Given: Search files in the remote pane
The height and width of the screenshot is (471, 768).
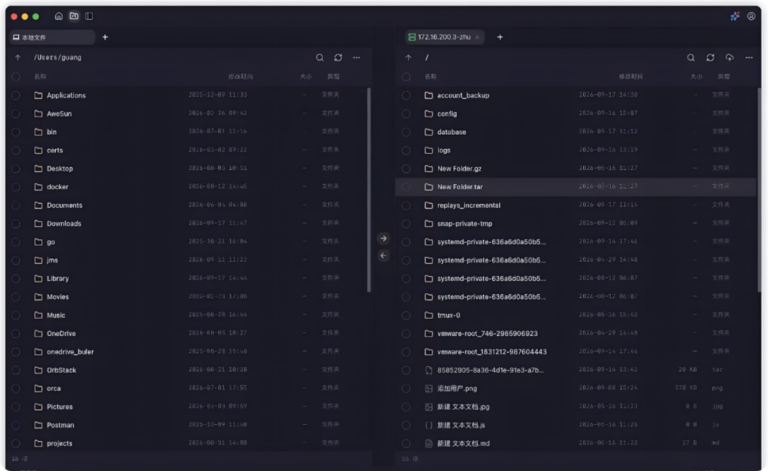Looking at the screenshot, I should click(691, 58).
